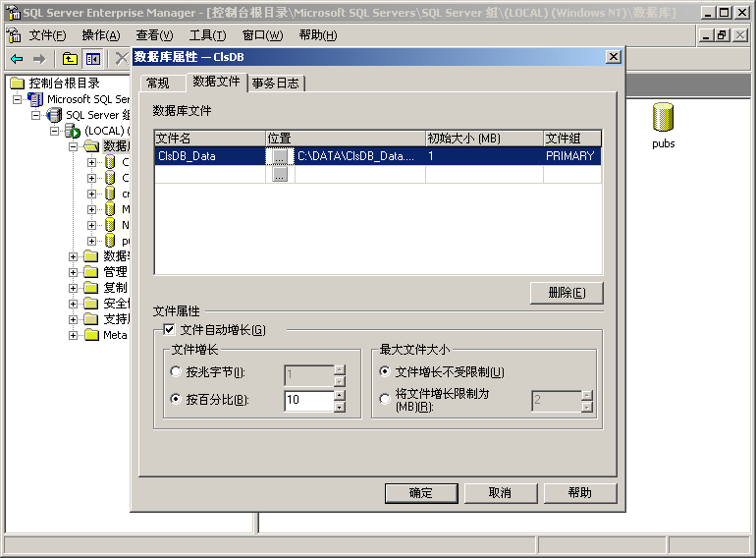Click the console root folder icon
Image resolution: width=756 pixels, height=558 pixels.
pos(17,84)
